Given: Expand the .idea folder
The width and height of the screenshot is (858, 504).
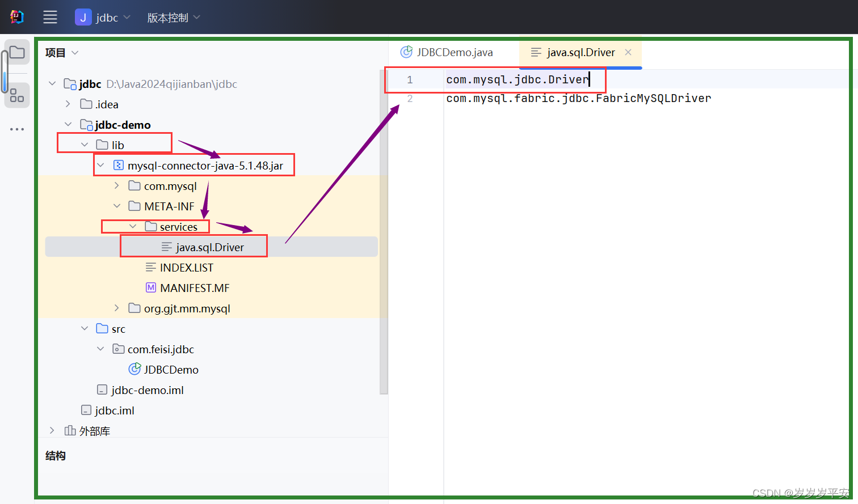Looking at the screenshot, I should (x=68, y=104).
